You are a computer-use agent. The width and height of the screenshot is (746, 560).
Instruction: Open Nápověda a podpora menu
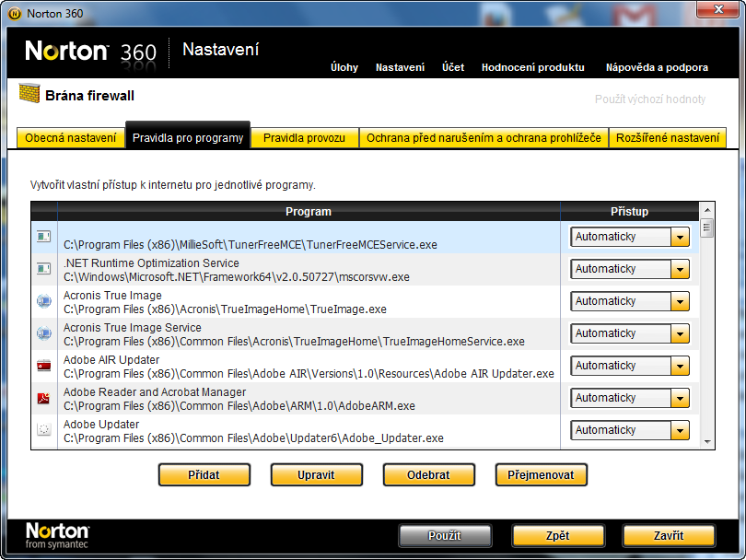(657, 67)
